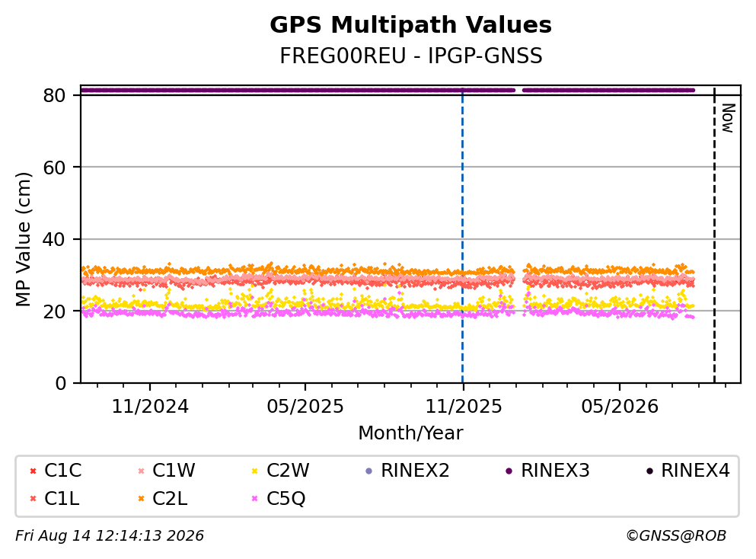This screenshot has width=756, height=559.
Task: Click the blue dashed vertical line
Action: [462, 236]
